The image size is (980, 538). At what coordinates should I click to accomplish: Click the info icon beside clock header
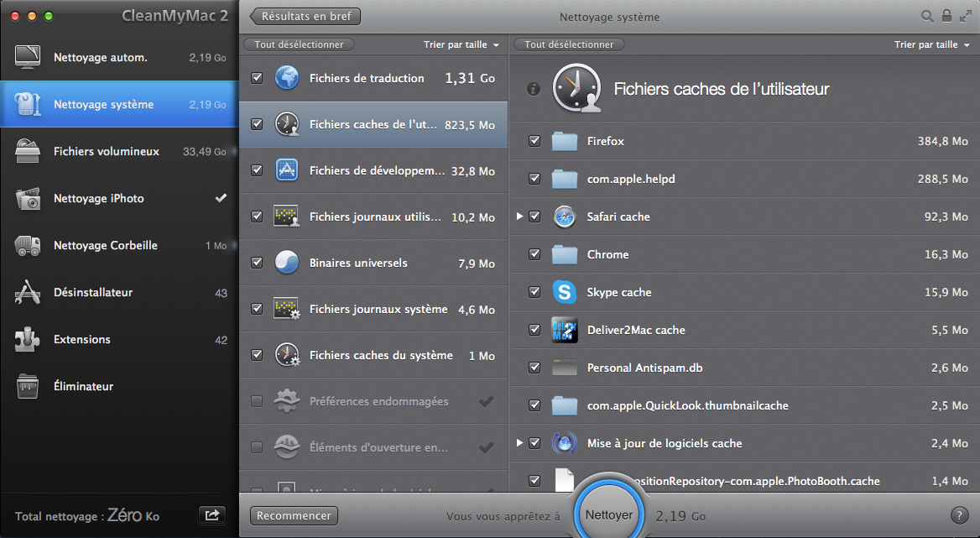pos(533,89)
